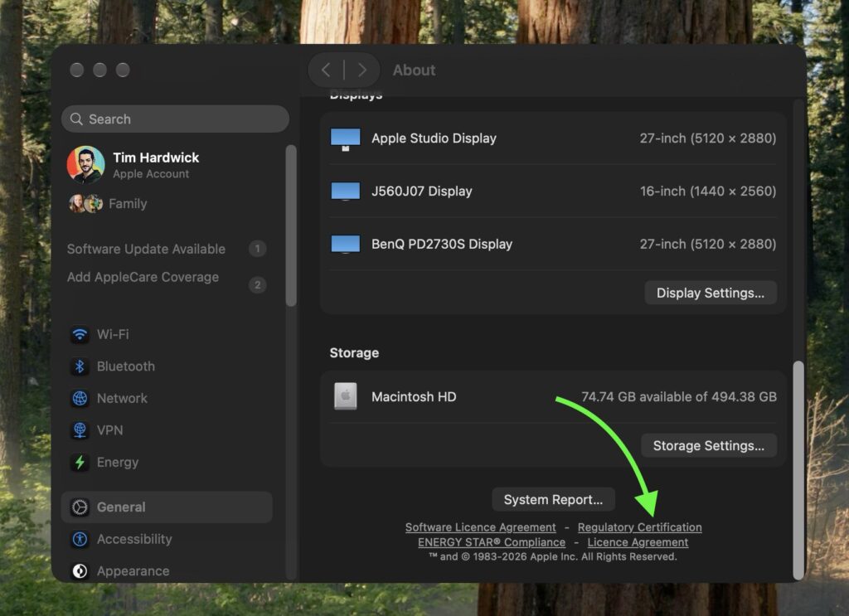Screen dimensions: 849x616
Task: Click the Software Update badge showing 1
Action: click(257, 249)
